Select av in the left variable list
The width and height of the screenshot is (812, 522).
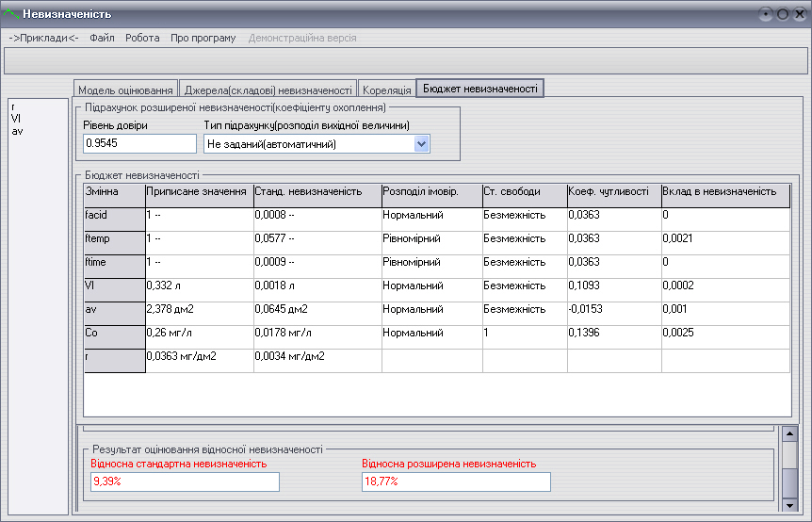point(17,131)
